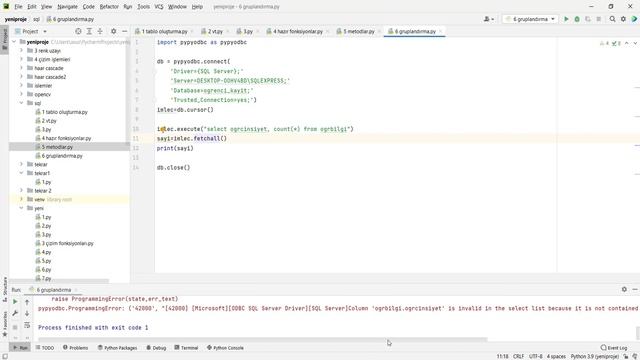Click the Project tree horizontal scrollbar
Screen dimensions: 640x360
pos(59,281)
